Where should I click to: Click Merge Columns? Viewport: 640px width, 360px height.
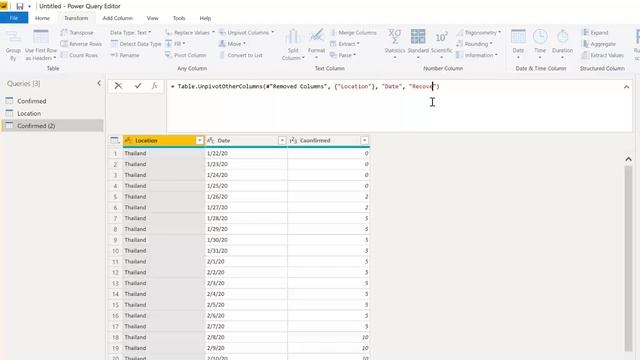coord(353,32)
